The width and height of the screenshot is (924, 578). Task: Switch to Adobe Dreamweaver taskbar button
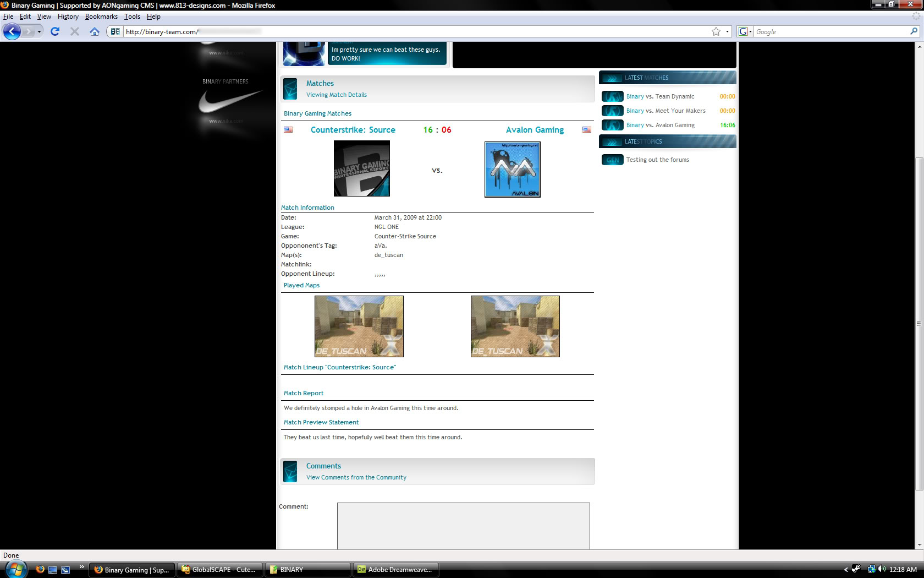395,570
